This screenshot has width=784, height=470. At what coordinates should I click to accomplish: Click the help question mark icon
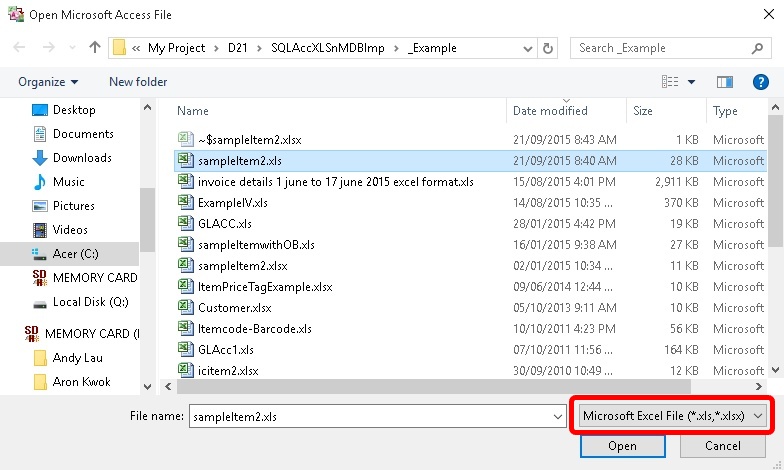tap(761, 82)
